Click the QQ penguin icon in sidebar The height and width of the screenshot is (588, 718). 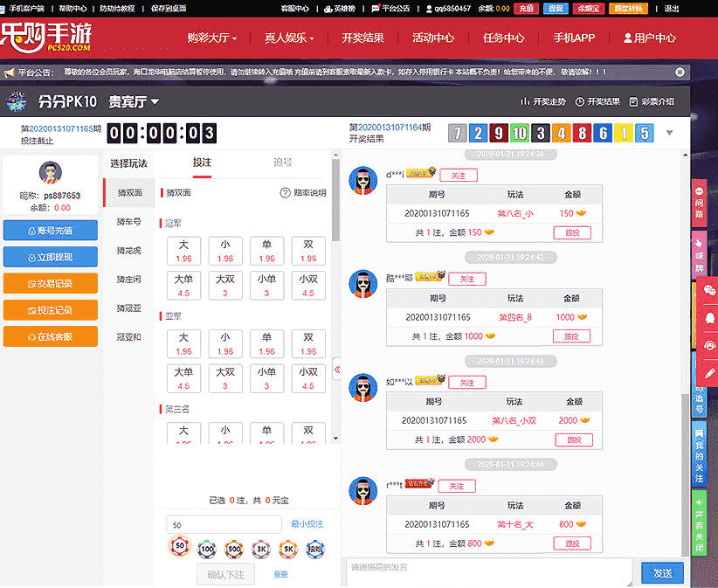(x=709, y=318)
